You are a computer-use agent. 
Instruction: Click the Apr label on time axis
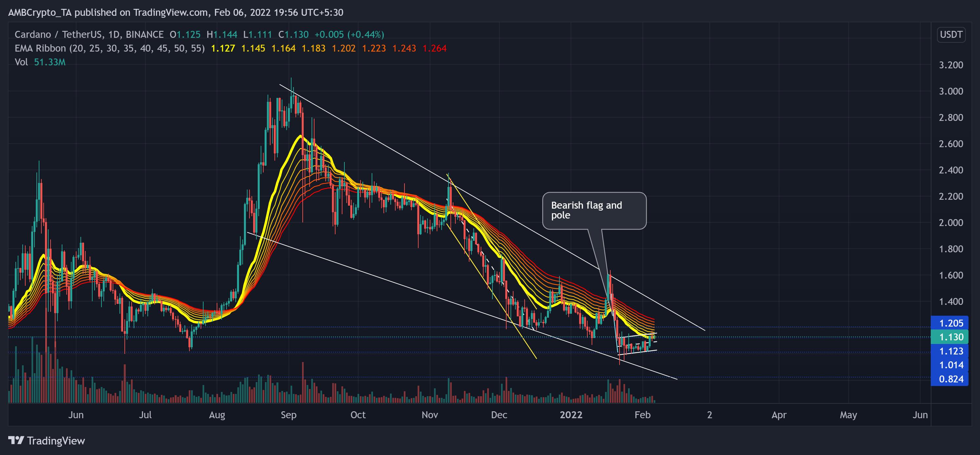779,415
